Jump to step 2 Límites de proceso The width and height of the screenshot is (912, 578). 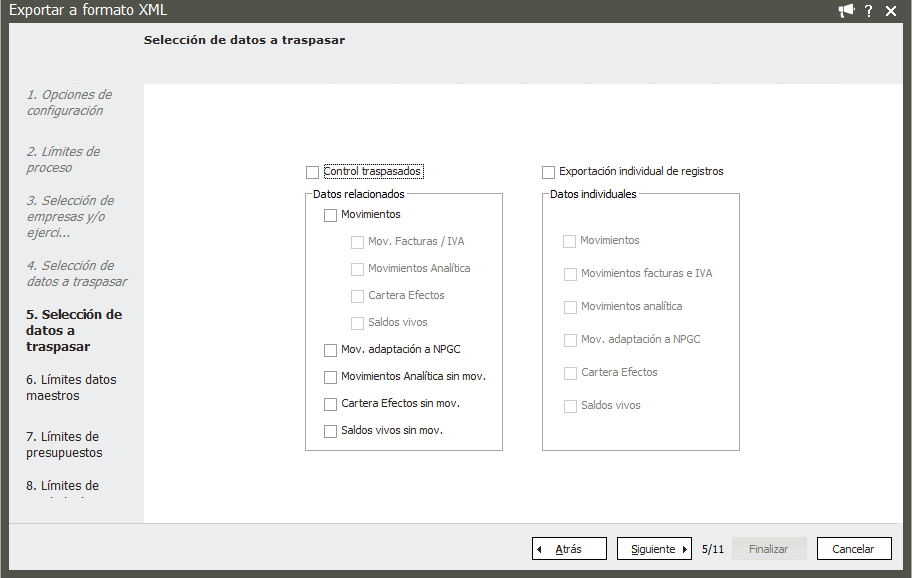coord(63,160)
